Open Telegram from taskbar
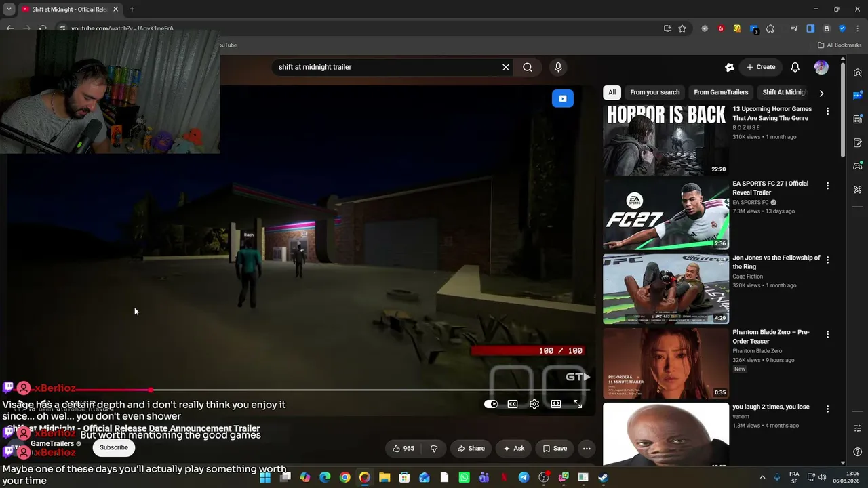This screenshot has width=868, height=488. (524, 477)
